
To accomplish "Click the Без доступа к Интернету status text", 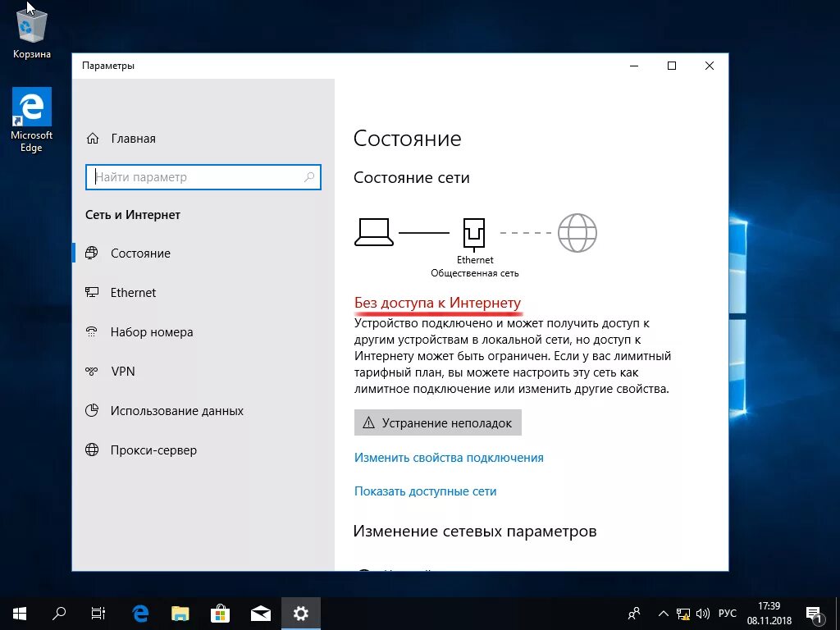I will click(437, 303).
